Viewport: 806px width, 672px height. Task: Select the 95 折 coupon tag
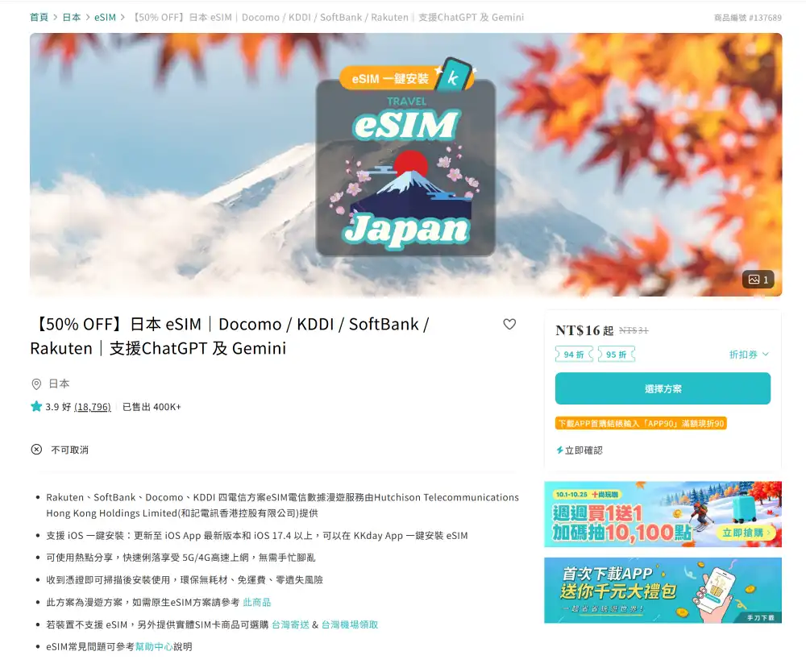617,355
